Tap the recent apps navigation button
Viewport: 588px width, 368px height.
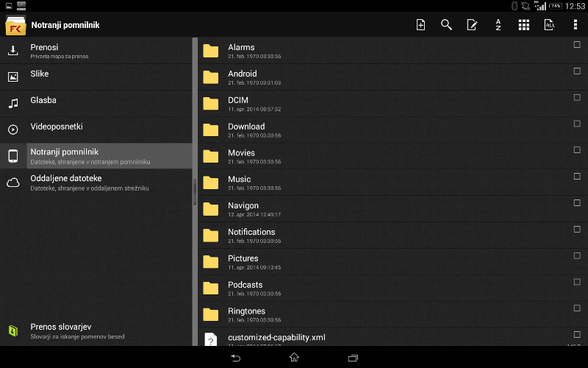(x=353, y=358)
